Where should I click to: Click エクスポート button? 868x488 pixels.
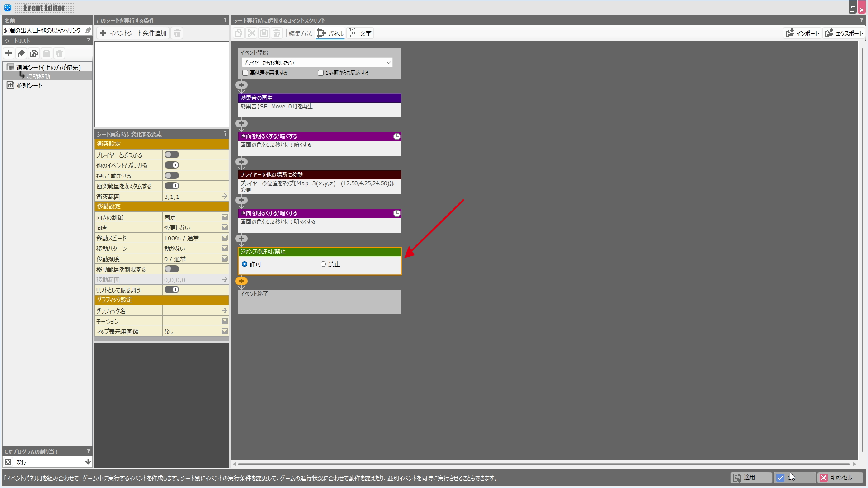coord(844,33)
